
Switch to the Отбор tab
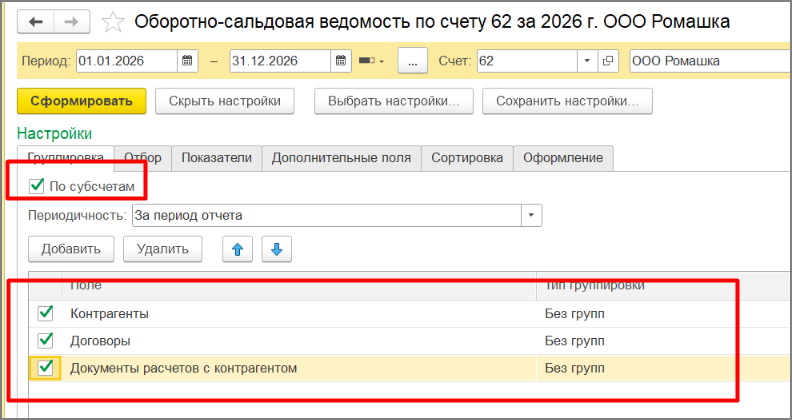tap(145, 158)
